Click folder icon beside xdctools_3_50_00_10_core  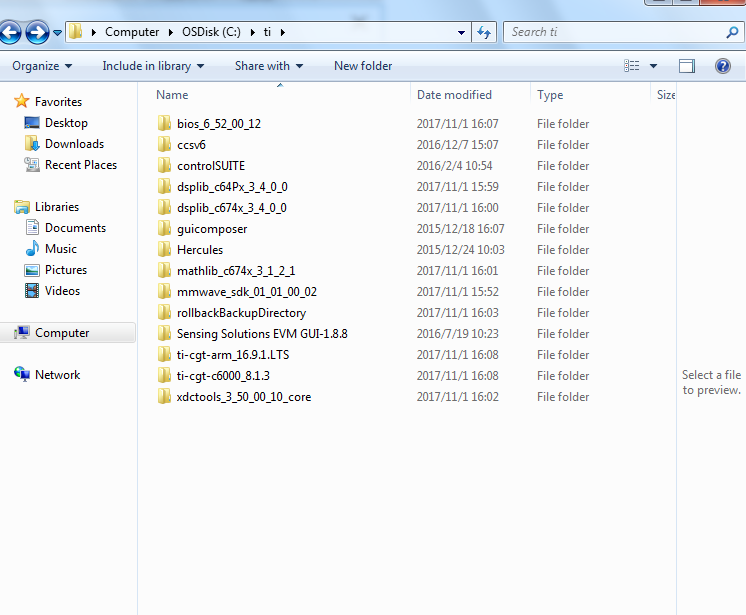coord(164,396)
